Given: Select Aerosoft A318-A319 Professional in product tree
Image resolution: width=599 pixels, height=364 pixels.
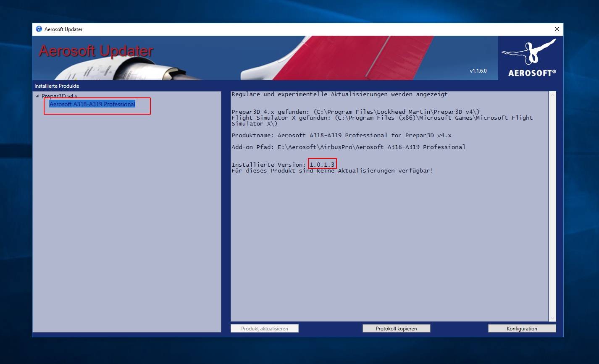Looking at the screenshot, I should [x=92, y=104].
